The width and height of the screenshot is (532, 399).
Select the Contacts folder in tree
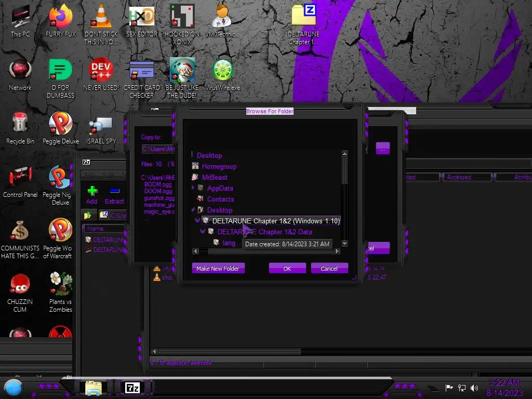(x=220, y=199)
